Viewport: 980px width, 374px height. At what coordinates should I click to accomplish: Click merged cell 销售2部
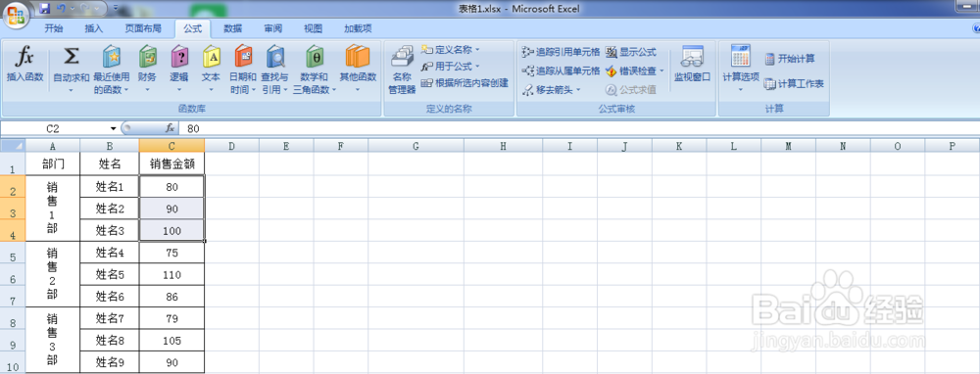[53, 274]
